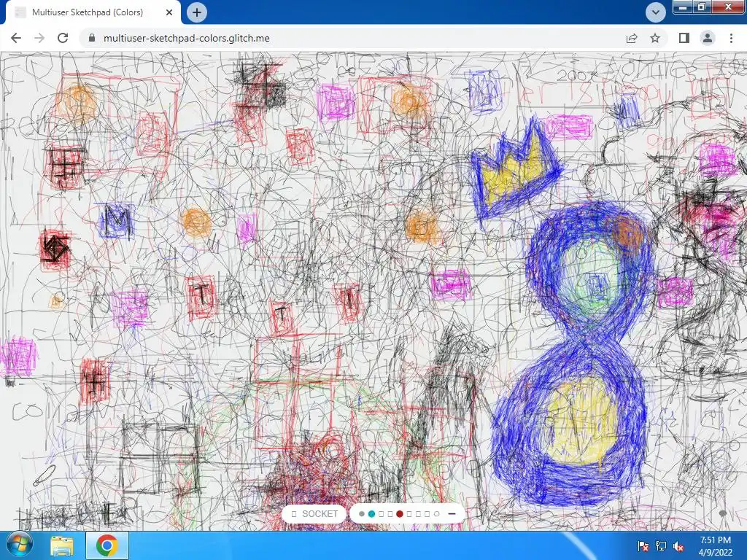This screenshot has height=560, width=747.
Task: Open the Windows Start menu
Action: point(19,545)
